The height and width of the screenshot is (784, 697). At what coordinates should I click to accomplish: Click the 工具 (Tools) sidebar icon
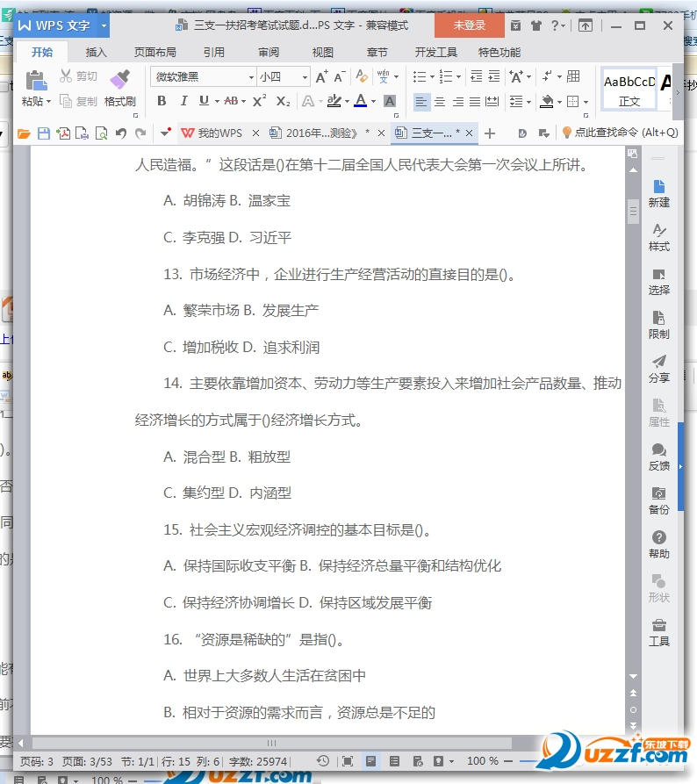click(x=658, y=632)
